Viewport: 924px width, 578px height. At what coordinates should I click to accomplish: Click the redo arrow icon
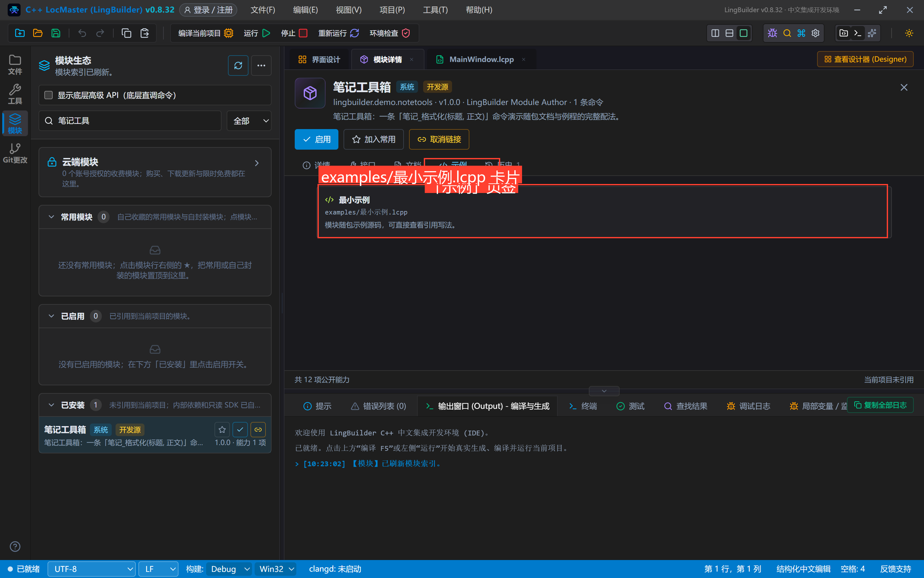coord(100,33)
